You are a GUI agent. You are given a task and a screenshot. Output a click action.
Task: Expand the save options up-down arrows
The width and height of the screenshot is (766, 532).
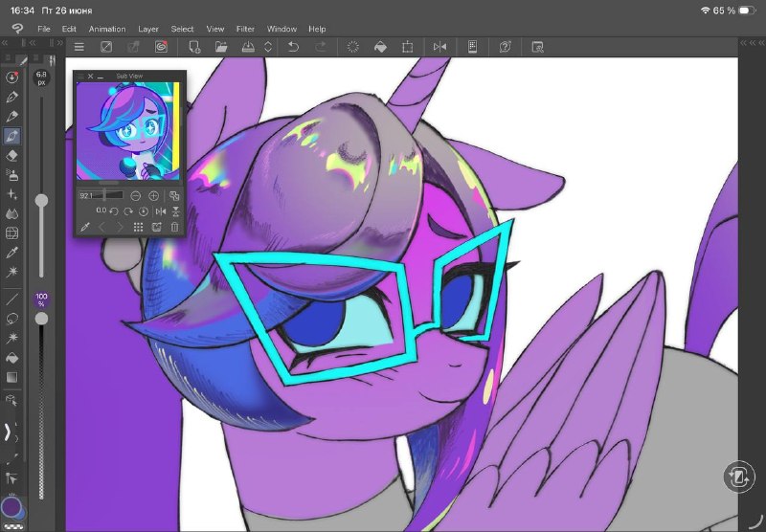268,47
